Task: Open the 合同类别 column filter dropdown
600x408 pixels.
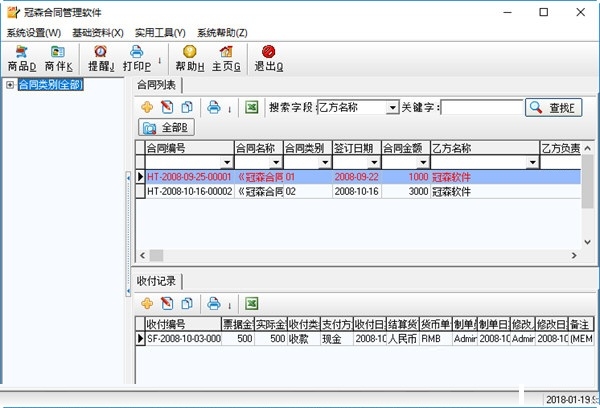Action: [x=325, y=163]
